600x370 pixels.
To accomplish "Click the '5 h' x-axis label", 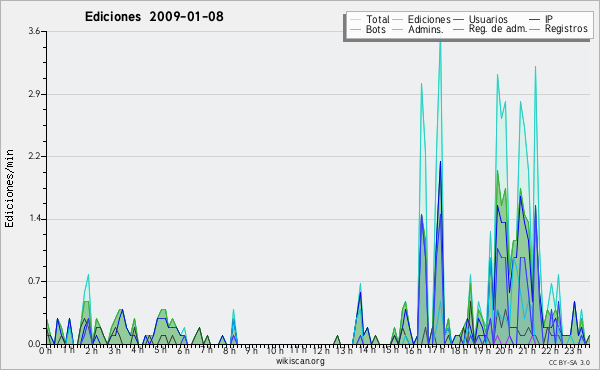I will click(160, 351).
